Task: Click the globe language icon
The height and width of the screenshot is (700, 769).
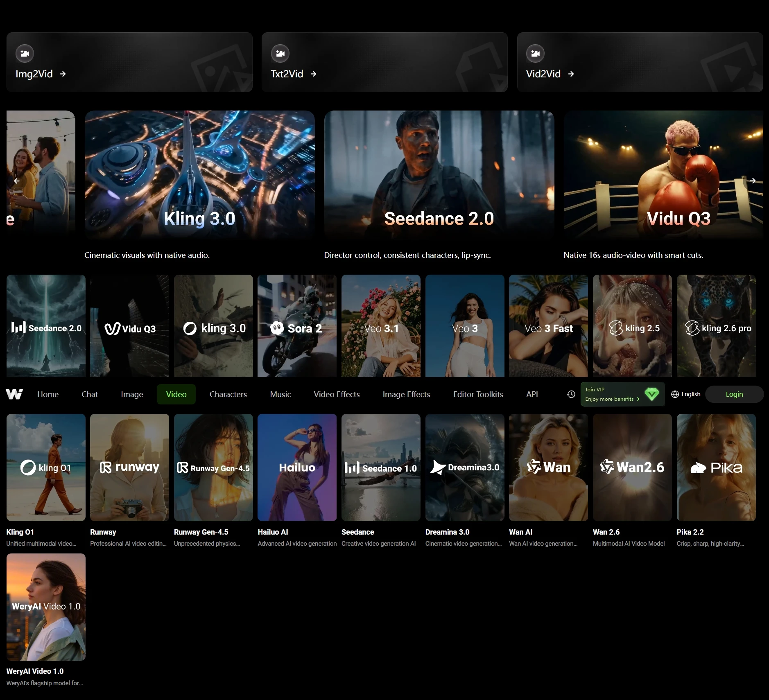Action: [x=675, y=394]
